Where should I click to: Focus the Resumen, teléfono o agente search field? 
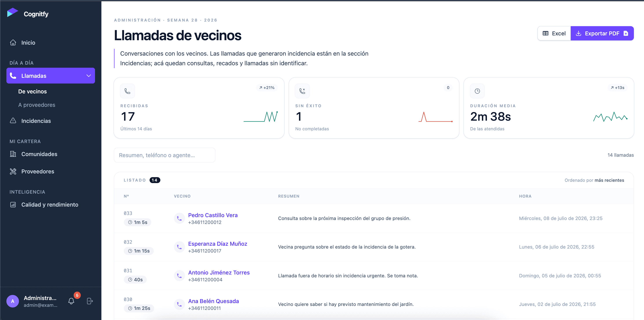pos(165,155)
